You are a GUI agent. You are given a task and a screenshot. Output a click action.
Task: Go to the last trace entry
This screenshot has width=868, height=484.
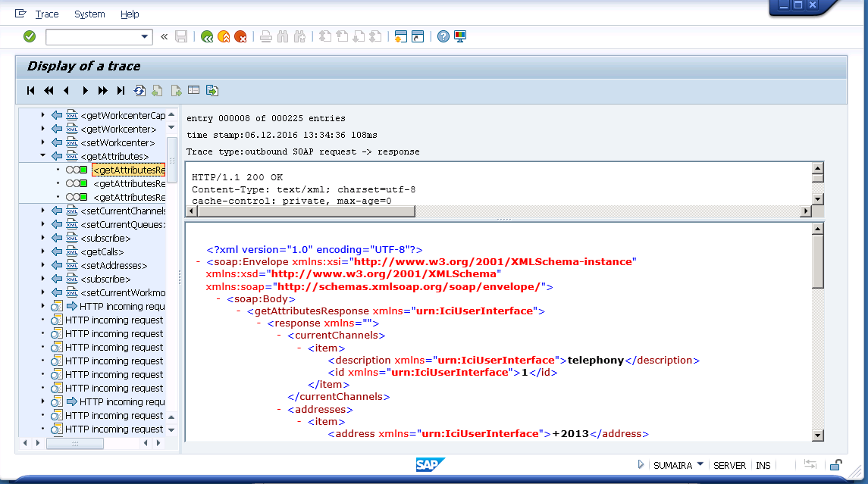click(121, 90)
